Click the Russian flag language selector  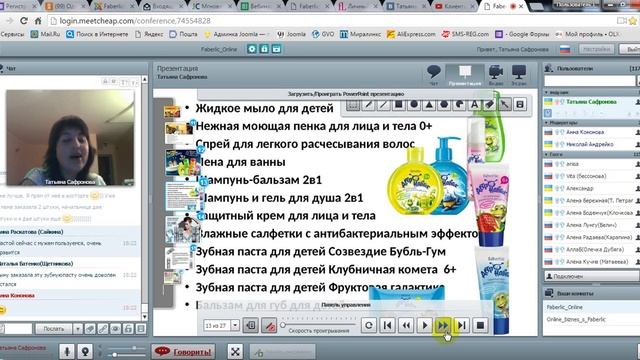point(564,49)
